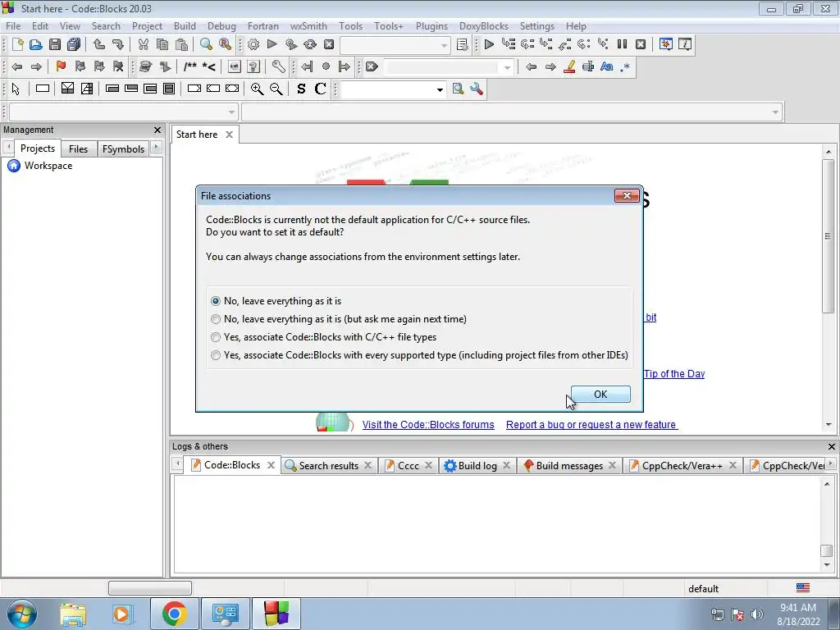
Task: Open Windows Explorer from the taskbar
Action: (x=73, y=614)
